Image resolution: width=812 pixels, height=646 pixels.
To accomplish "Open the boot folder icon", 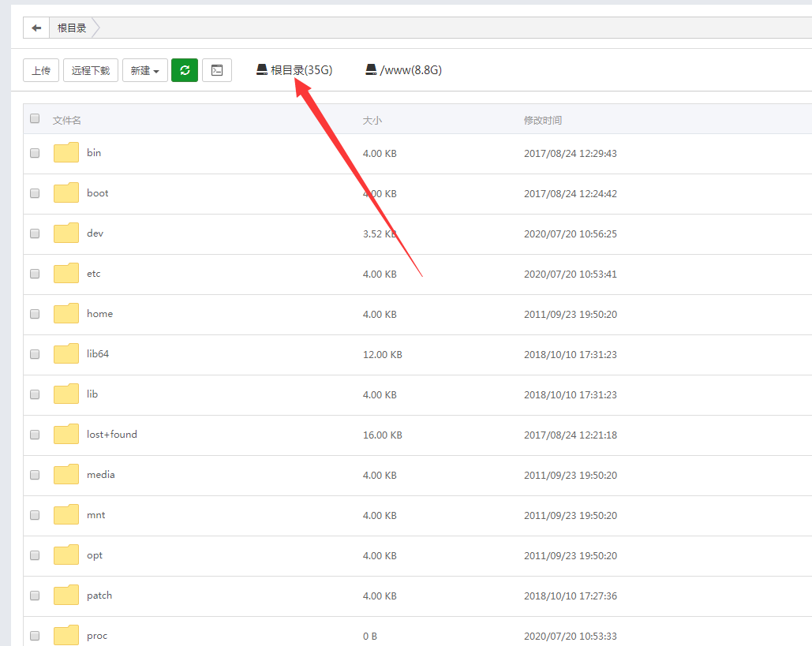I will point(66,193).
